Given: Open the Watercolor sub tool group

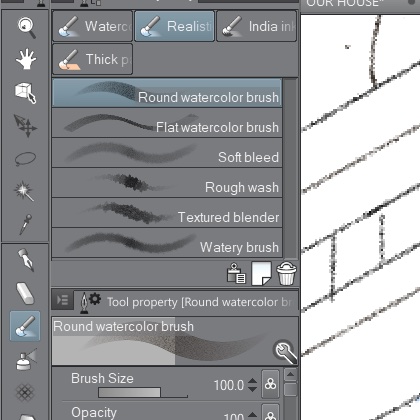Looking at the screenshot, I should coord(93,26).
